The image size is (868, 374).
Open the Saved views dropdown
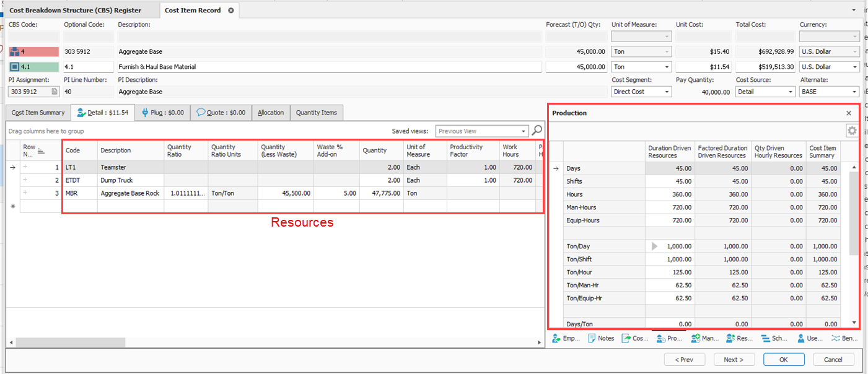(523, 131)
